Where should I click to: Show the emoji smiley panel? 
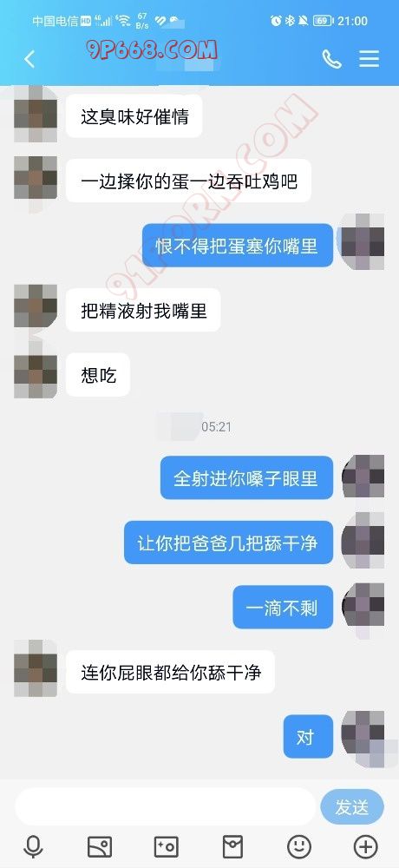point(299,846)
